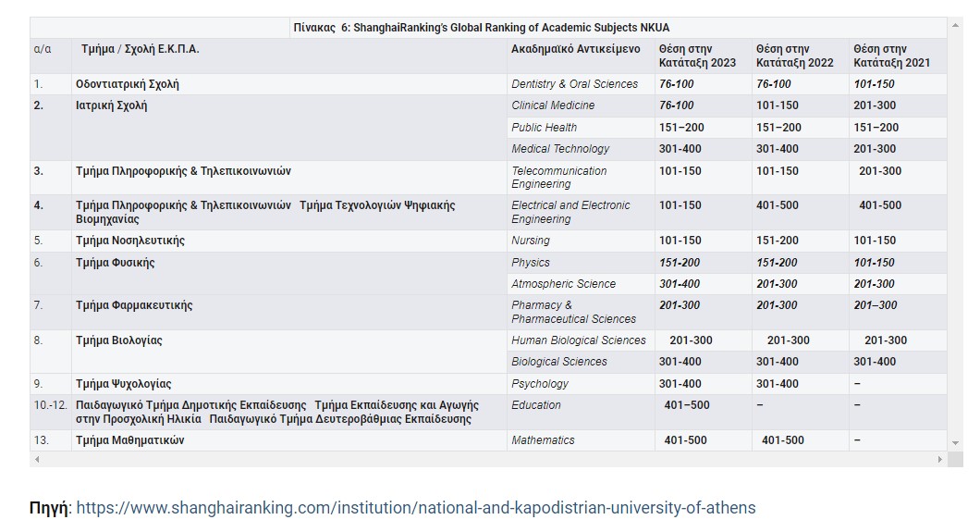Click the vertical scrollbar up arrow
The width and height of the screenshot is (980, 532).
[x=956, y=23]
